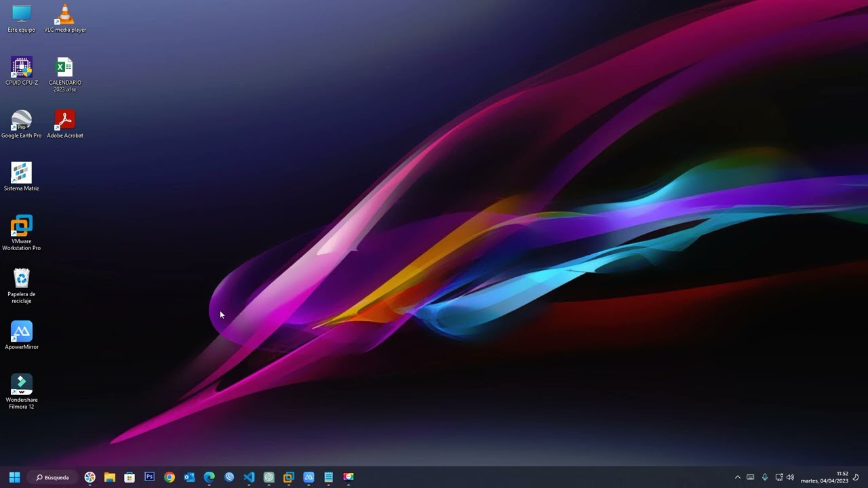This screenshot has height=488, width=868.
Task: Show hidden system tray icons
Action: click(x=738, y=477)
